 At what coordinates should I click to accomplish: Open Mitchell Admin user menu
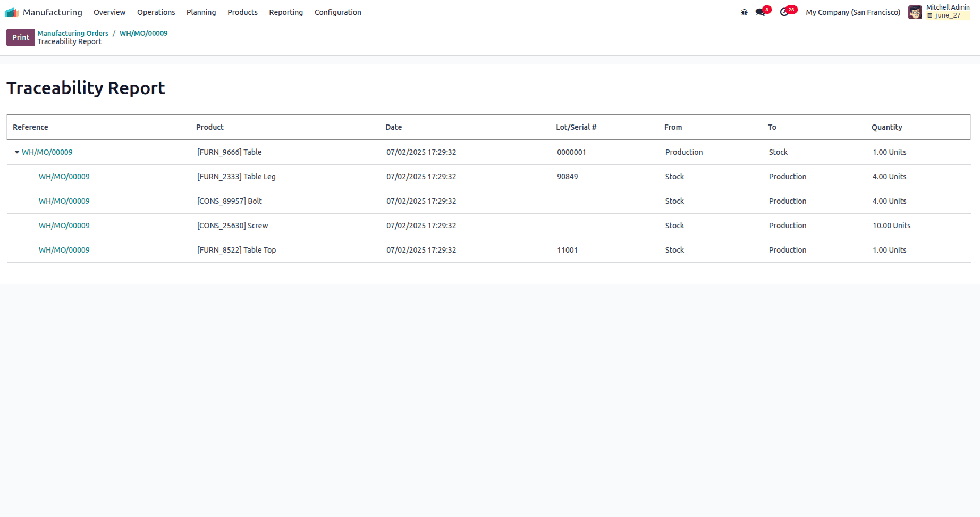pyautogui.click(x=948, y=11)
